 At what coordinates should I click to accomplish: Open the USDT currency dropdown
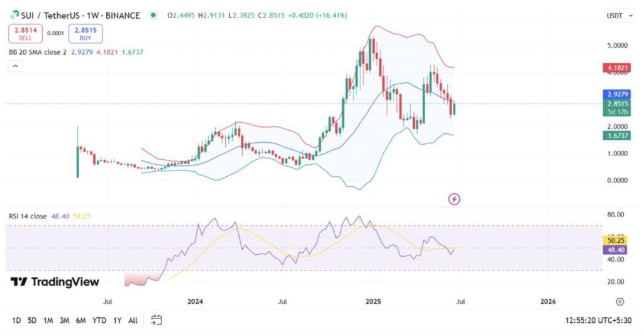coord(619,16)
